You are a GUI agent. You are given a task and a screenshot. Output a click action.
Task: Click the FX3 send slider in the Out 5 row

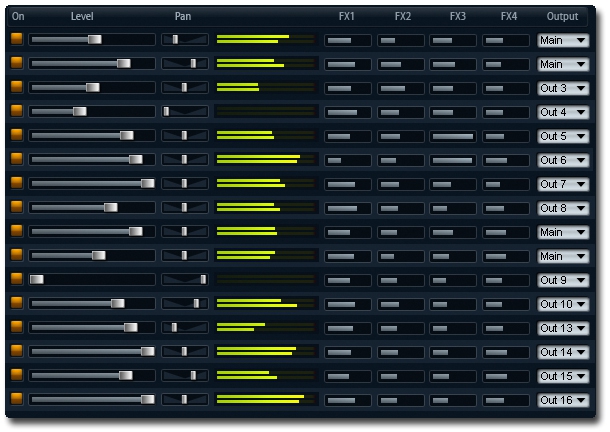point(453,136)
